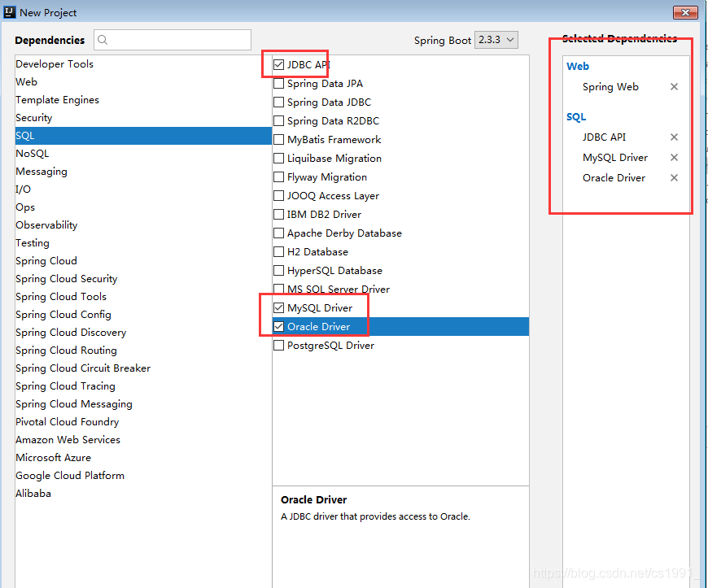
Task: Remove MySQL Driver from selected dependencies
Action: click(x=674, y=157)
